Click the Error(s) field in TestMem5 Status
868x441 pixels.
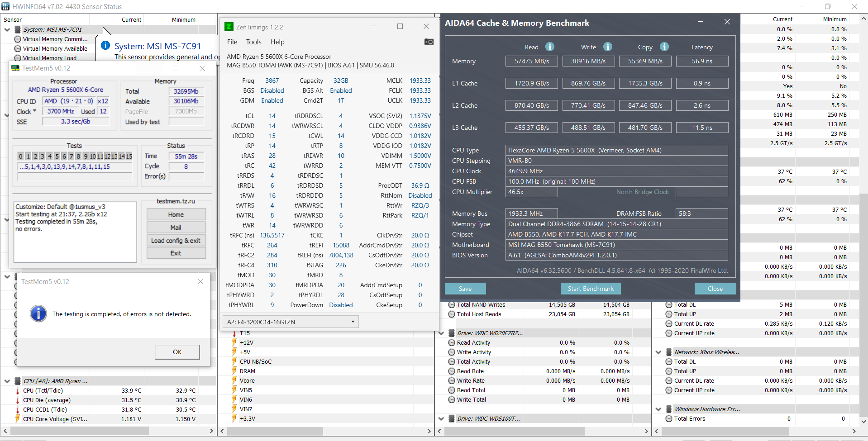186,176
